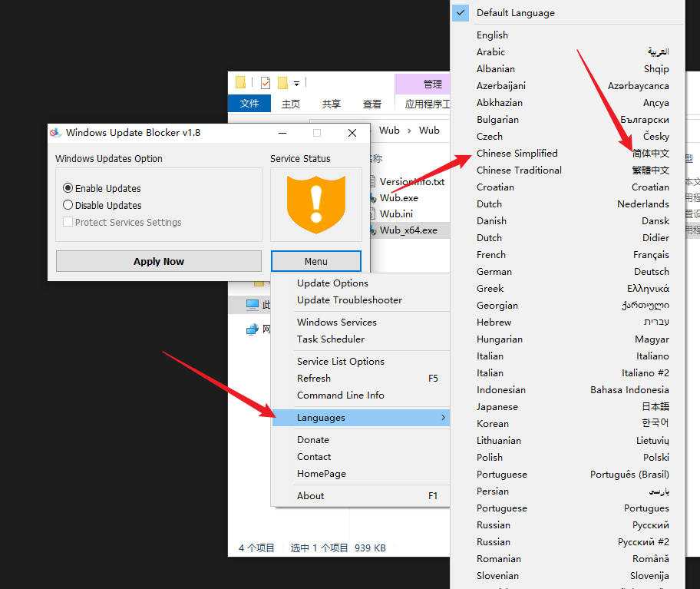Viewport: 700px width, 589px height.
Task: Minimize the Windows Update Blocker window
Action: [282, 133]
